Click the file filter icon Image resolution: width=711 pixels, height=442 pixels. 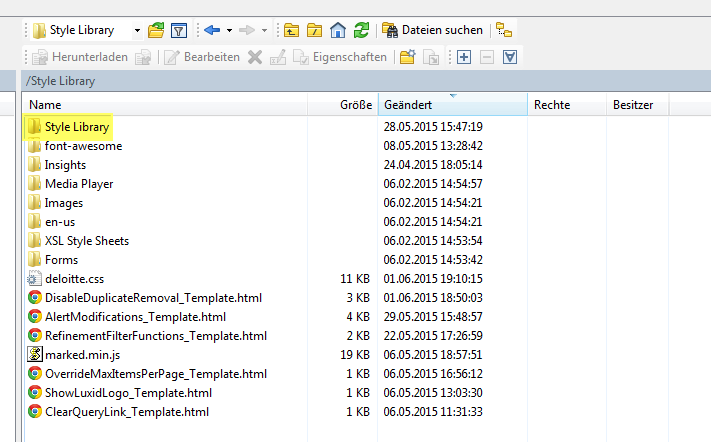(x=177, y=30)
